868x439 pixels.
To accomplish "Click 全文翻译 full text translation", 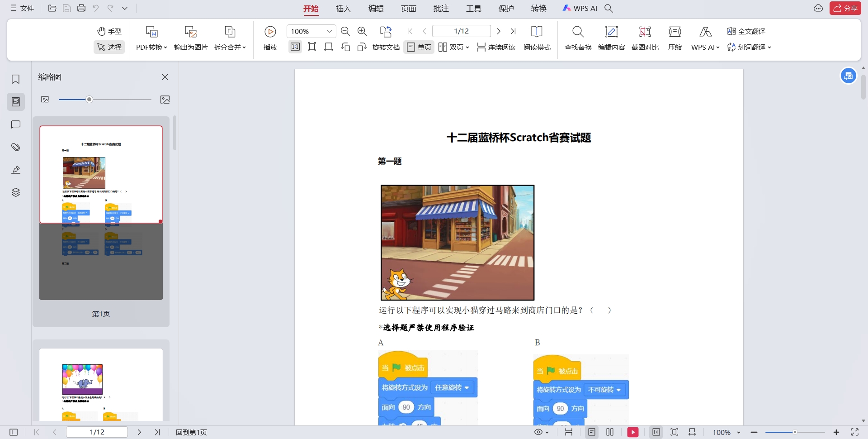I will [746, 31].
